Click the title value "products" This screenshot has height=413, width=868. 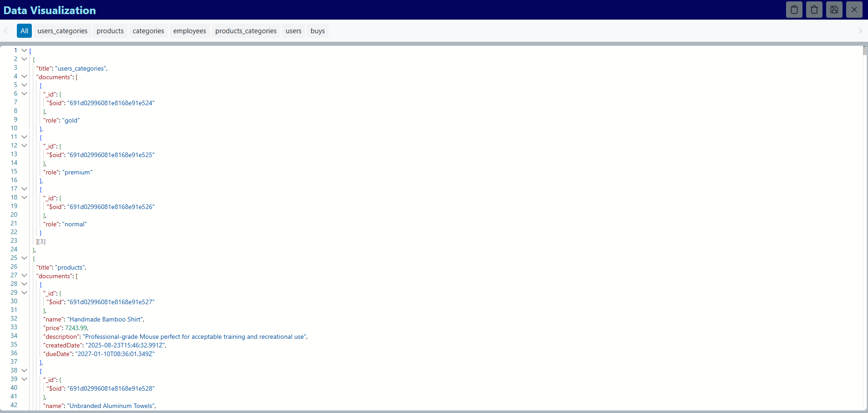70,267
